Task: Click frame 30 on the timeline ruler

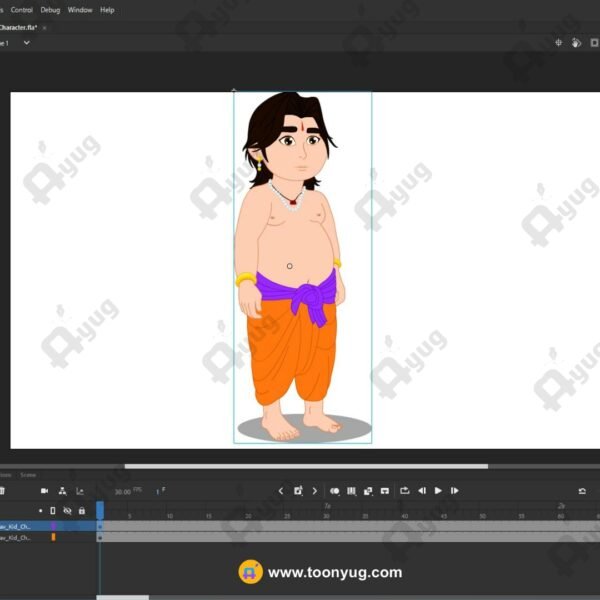Action: tap(326, 516)
